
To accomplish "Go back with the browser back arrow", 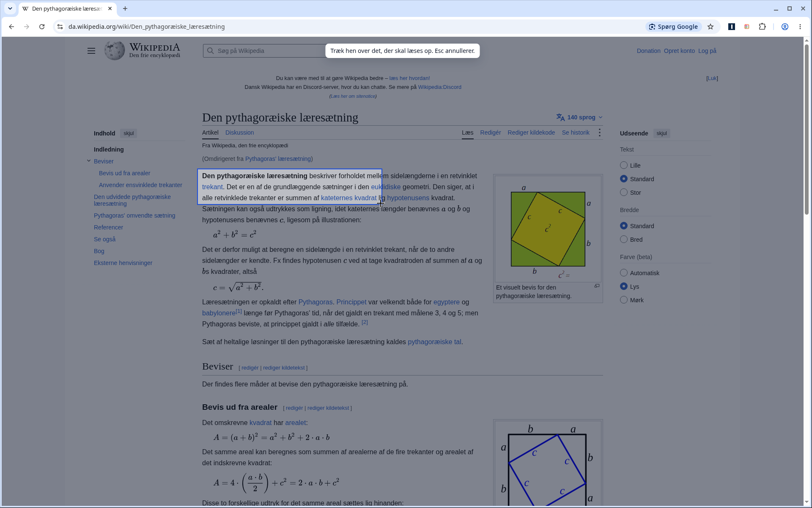I will pos(11,27).
